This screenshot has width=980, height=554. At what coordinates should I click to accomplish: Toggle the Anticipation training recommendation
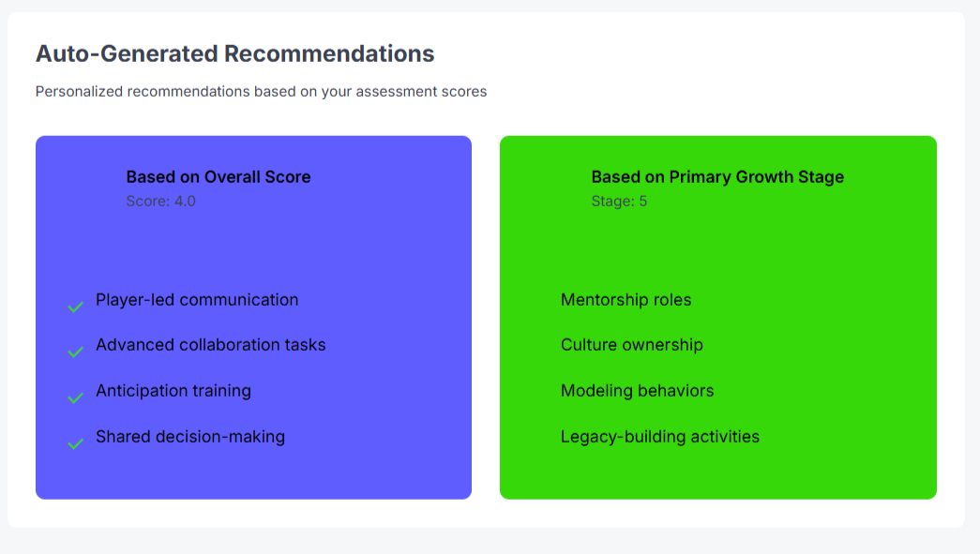[x=173, y=391]
